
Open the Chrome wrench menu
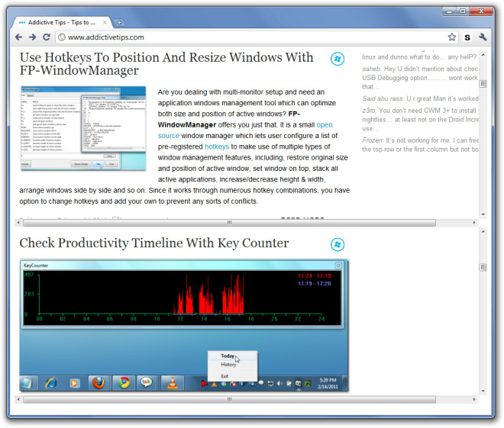483,37
